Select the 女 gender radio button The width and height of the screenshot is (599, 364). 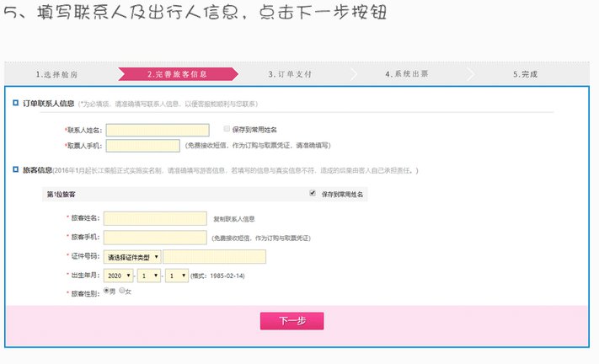pos(122,291)
